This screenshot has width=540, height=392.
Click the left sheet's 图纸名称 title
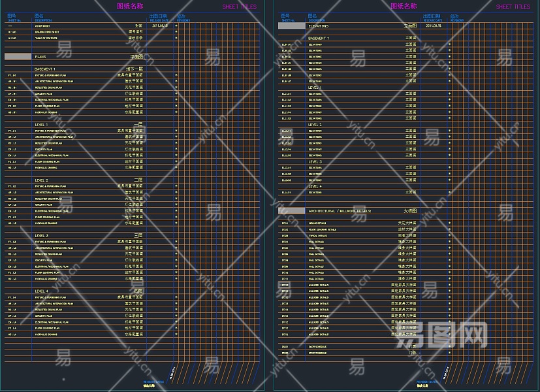click(129, 6)
